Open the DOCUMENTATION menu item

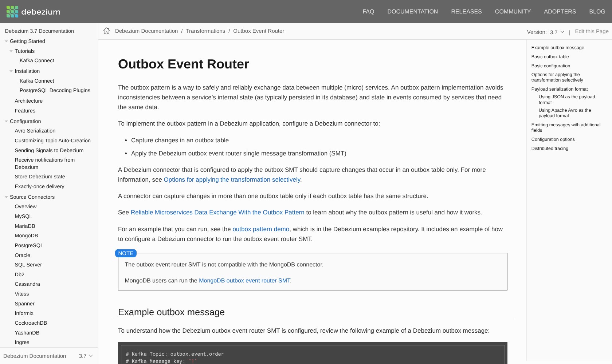click(x=412, y=12)
